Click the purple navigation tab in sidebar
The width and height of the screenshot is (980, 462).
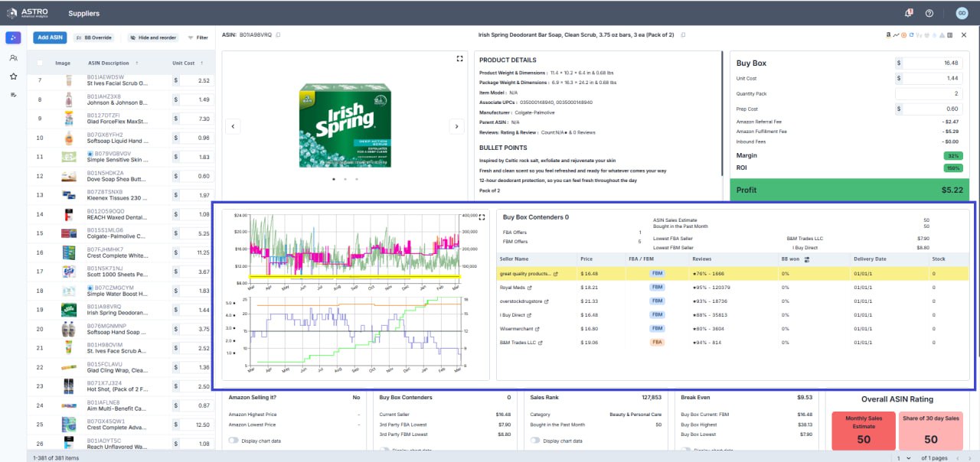click(11, 37)
